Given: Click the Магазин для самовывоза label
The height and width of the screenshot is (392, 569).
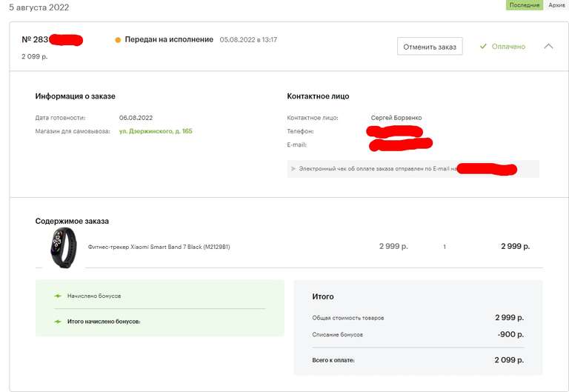Looking at the screenshot, I should pos(73,131).
